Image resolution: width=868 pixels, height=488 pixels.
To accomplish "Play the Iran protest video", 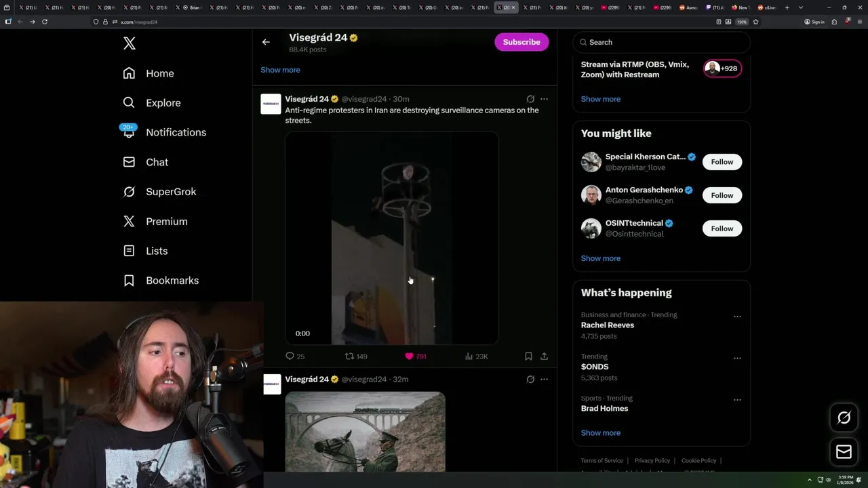I will [392, 239].
